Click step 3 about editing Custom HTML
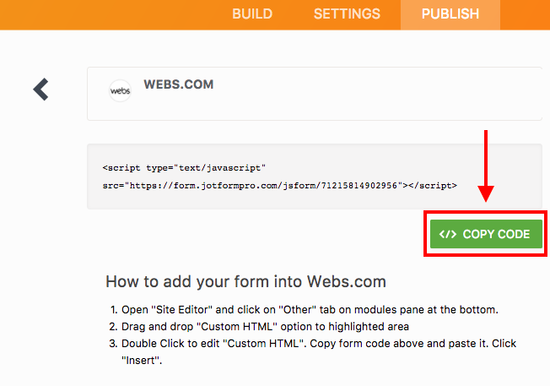This screenshot has height=386, width=550. point(313,352)
